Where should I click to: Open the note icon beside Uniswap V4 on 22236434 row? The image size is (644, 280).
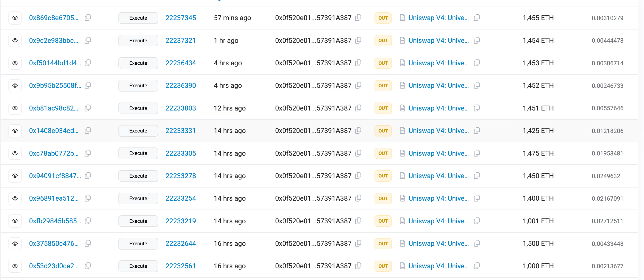point(402,63)
